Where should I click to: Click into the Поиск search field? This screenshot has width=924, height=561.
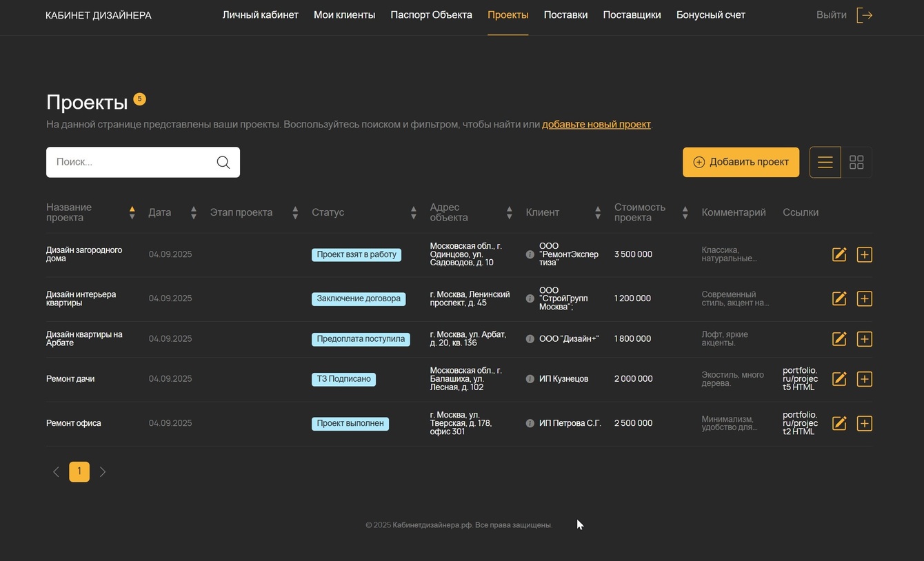[x=143, y=162]
